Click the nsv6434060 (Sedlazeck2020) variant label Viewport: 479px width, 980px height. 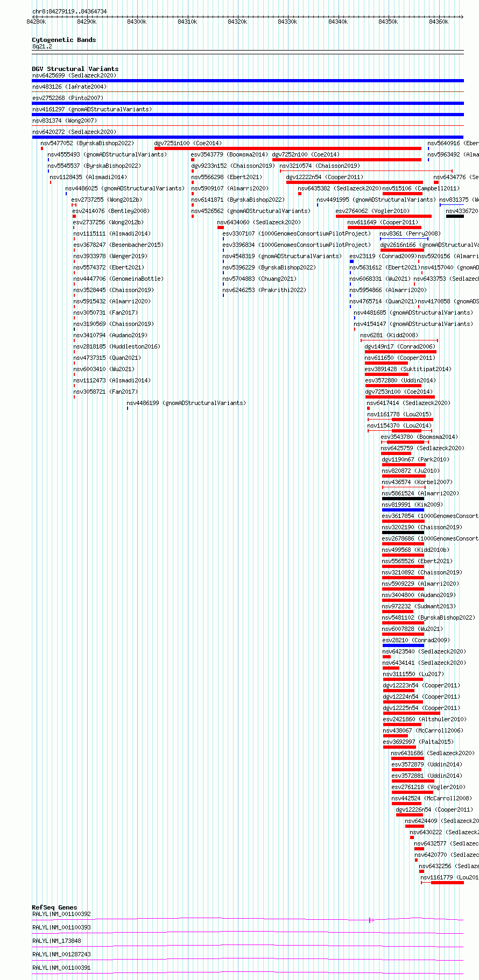[x=259, y=222]
